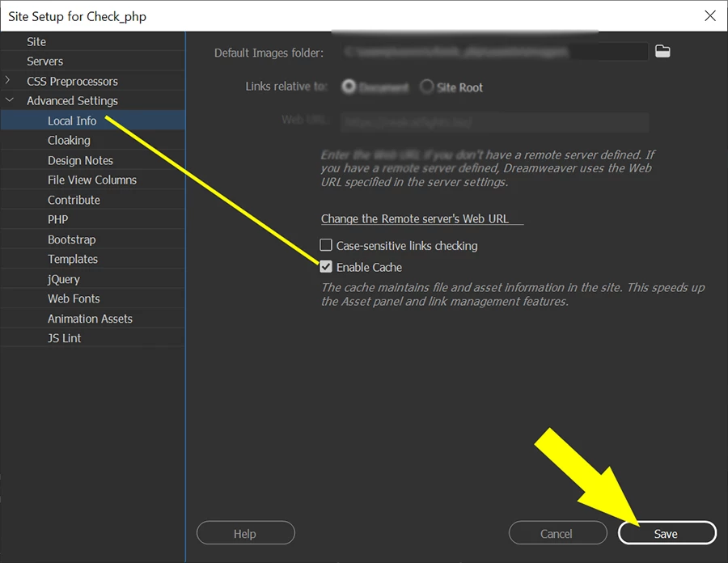Uncheck Enable Cache checkbox
728x563 pixels.
tap(326, 267)
